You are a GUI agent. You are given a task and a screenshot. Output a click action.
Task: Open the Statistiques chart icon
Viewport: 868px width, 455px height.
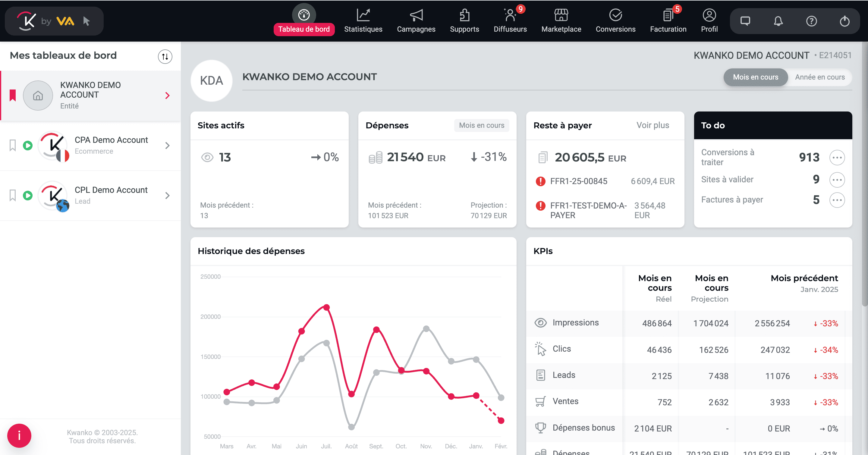pos(363,15)
